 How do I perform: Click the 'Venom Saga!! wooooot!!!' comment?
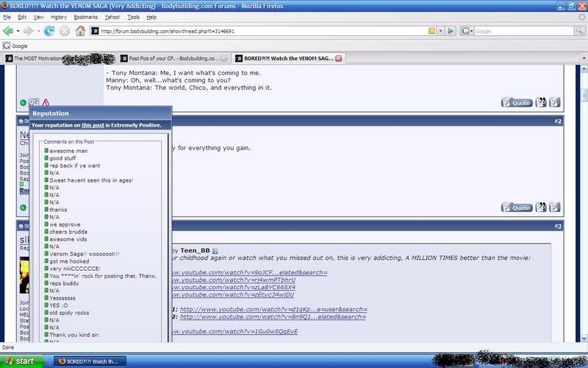click(x=85, y=254)
